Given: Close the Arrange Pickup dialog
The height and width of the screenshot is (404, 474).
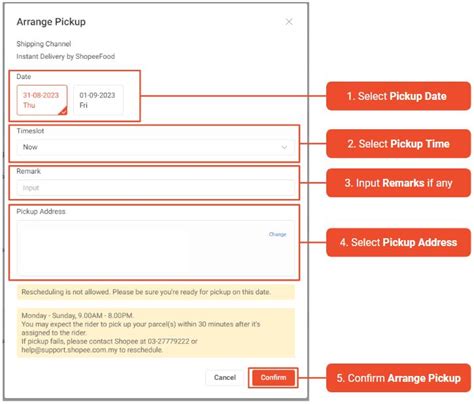Looking at the screenshot, I should coord(289,22).
